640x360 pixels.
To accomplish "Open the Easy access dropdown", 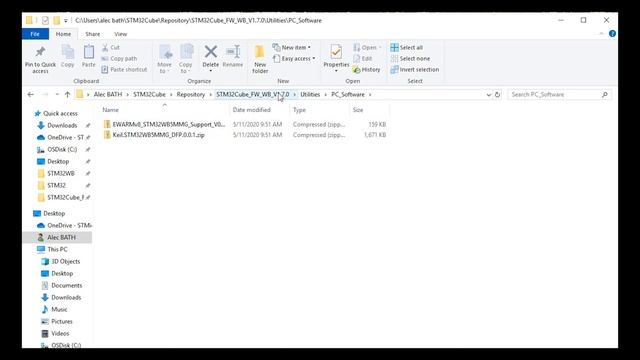I will point(294,59).
